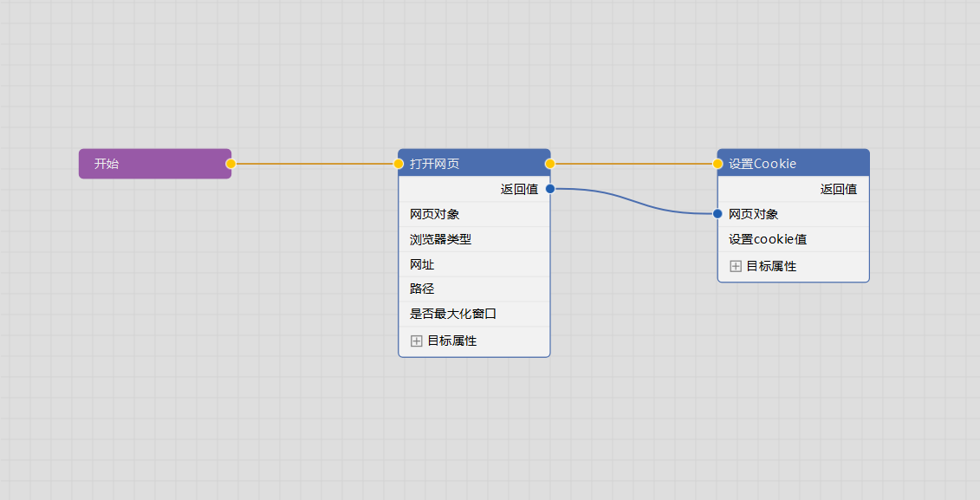Click the blue 返回值 port on 打开网页
Screen dimensions: 980x500
coord(550,189)
